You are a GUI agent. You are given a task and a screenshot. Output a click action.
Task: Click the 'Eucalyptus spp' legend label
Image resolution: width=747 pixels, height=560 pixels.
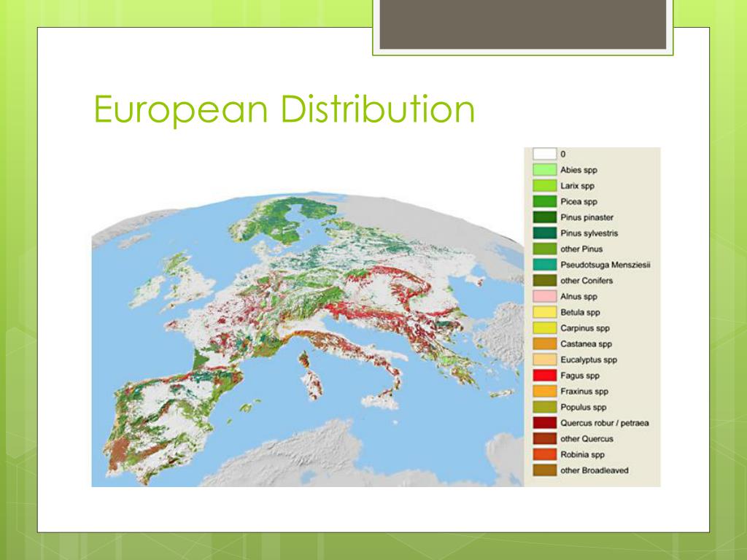coord(589,359)
